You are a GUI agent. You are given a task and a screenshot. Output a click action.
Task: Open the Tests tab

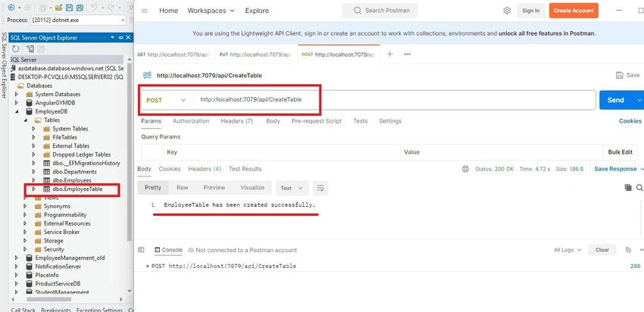pyautogui.click(x=360, y=121)
